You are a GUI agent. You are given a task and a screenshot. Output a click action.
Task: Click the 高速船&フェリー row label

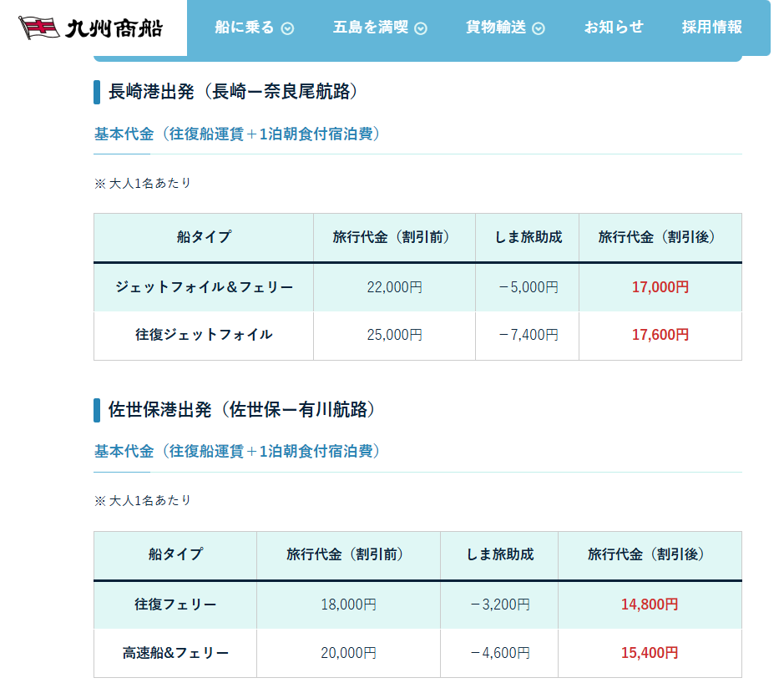point(175,653)
